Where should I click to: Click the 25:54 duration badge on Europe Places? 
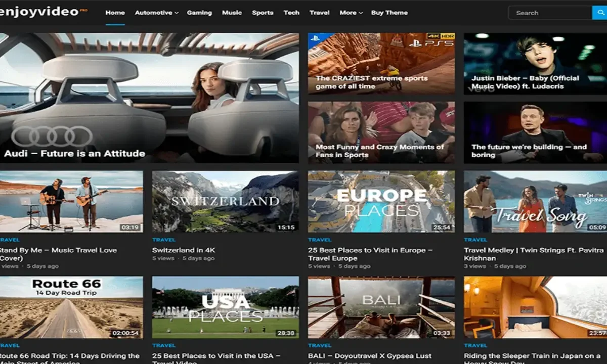[442, 227]
